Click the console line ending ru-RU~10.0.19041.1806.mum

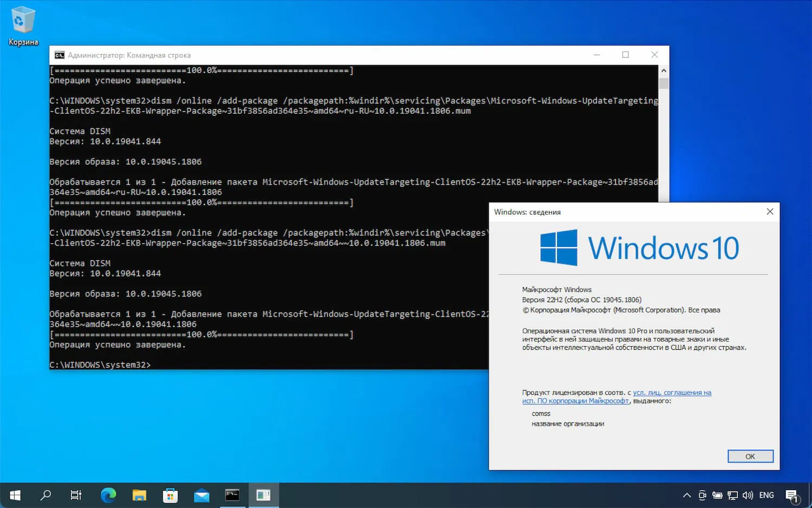click(x=260, y=111)
